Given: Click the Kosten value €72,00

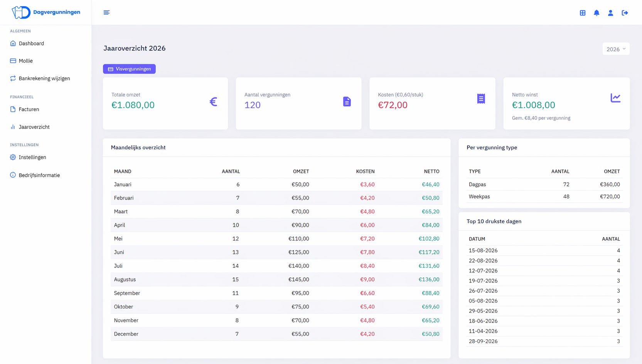Looking at the screenshot, I should (393, 105).
